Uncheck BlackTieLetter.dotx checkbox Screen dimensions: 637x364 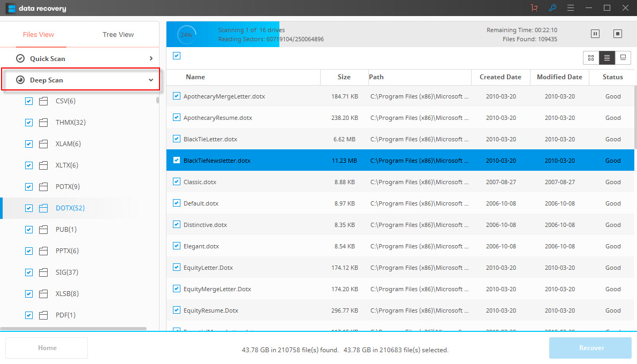[x=177, y=139]
